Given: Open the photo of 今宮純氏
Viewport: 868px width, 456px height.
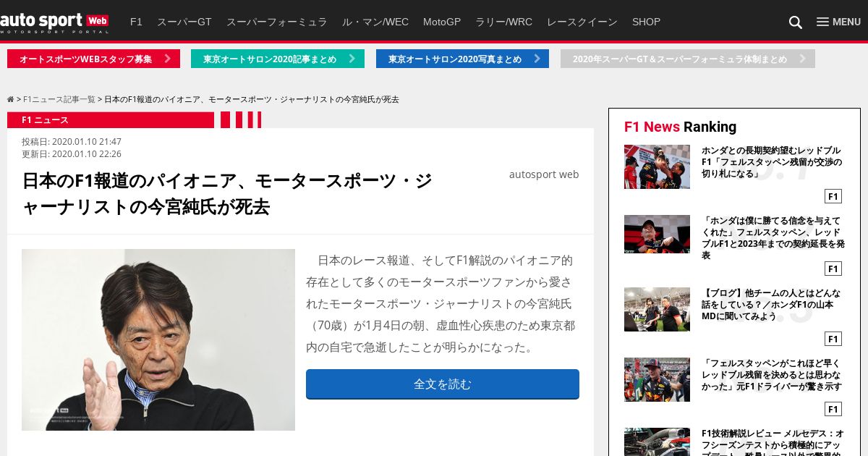Looking at the screenshot, I should click(158, 339).
